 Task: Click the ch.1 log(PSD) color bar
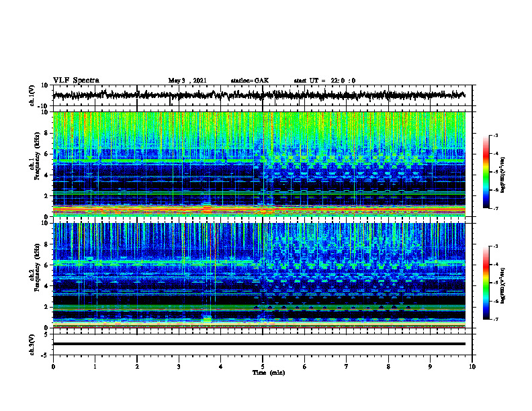click(x=486, y=172)
